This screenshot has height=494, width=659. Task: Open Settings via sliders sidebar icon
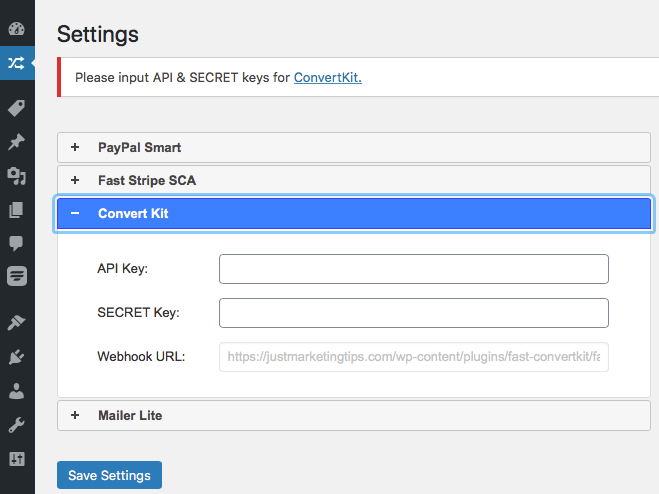[16, 458]
